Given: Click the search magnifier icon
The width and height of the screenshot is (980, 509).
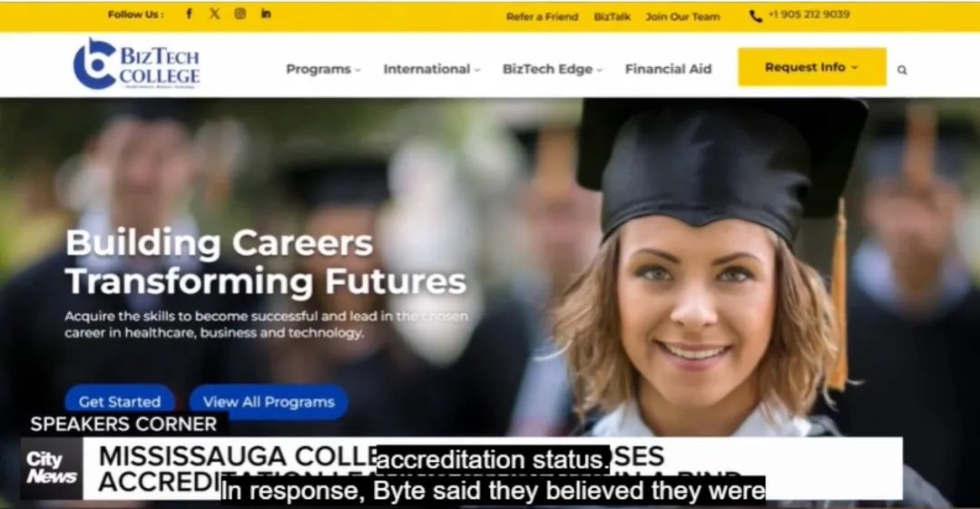Looking at the screenshot, I should [x=902, y=70].
